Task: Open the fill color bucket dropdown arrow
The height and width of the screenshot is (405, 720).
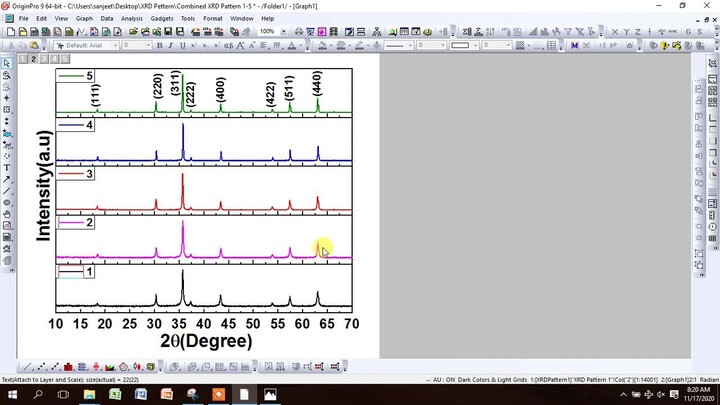Action: tap(331, 45)
